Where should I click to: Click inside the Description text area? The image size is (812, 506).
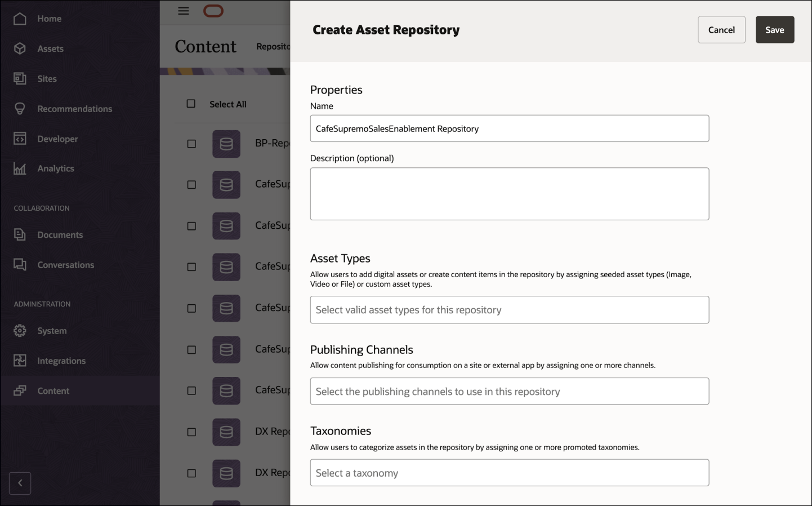[x=508, y=193]
